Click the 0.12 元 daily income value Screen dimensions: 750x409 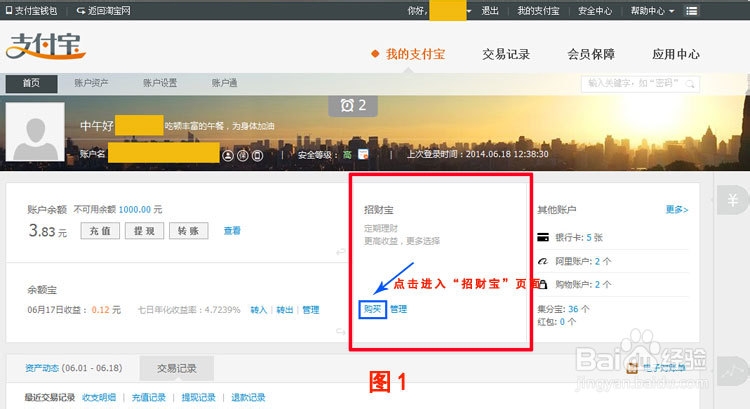click(106, 310)
